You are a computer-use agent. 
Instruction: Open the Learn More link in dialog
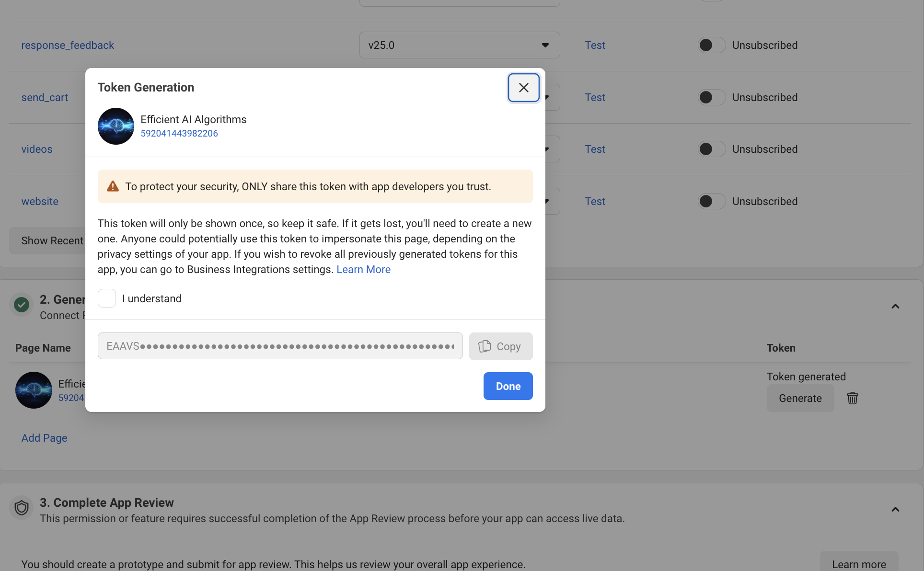[x=363, y=269]
